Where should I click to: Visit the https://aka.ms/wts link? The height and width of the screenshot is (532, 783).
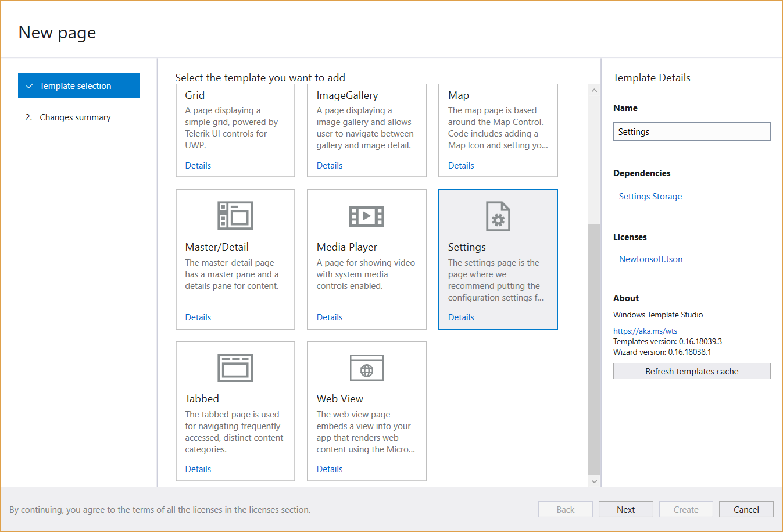tap(645, 330)
